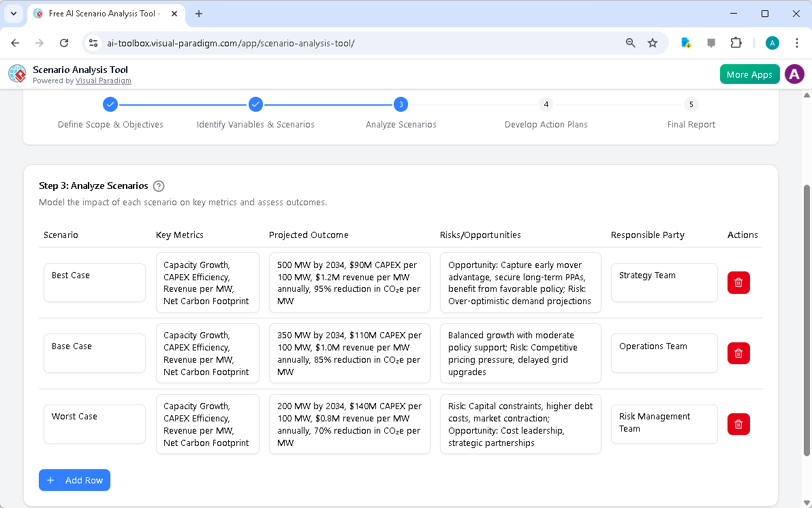The height and width of the screenshot is (508, 812).
Task: Open the Visual Paradigm link
Action: coord(103,80)
